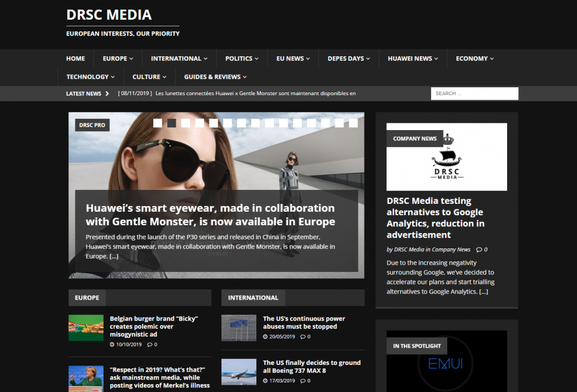This screenshot has height=392, width=577.
Task: Open the DRSC Media ship logo image
Action: tap(447, 157)
